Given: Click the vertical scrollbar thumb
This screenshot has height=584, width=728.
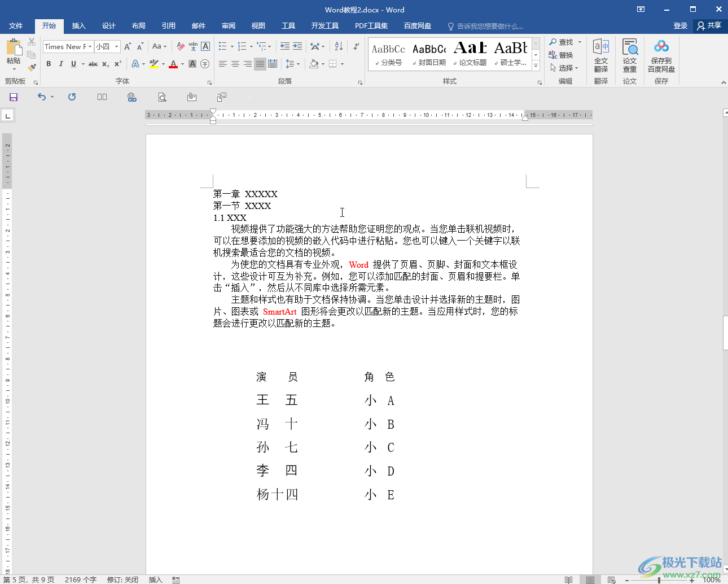Looking at the screenshot, I should (725, 333).
